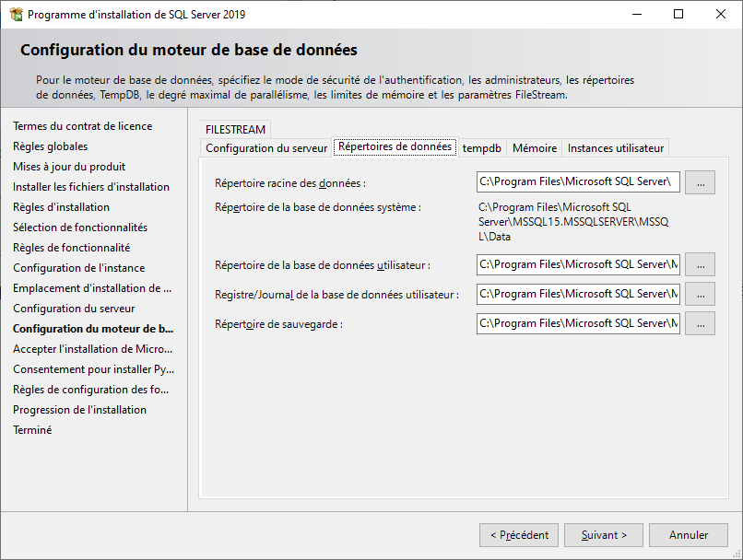
Task: Select 'Règles de configuration des fo...' step
Action: (x=91, y=390)
